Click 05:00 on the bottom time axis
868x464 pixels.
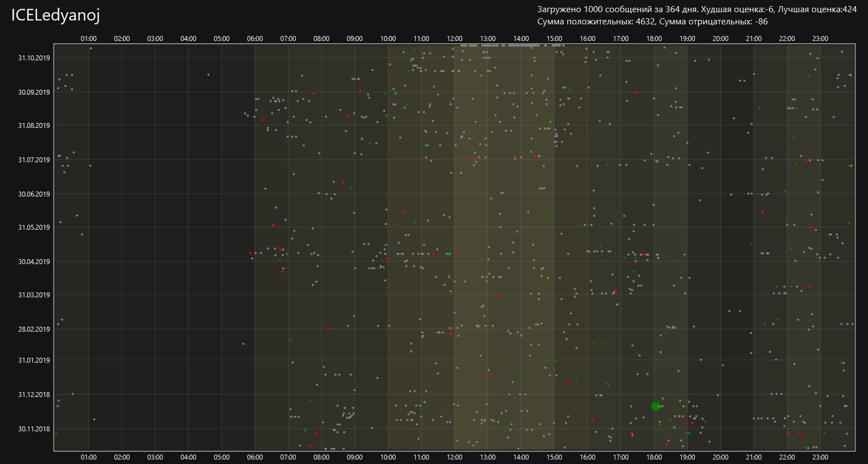(222, 457)
